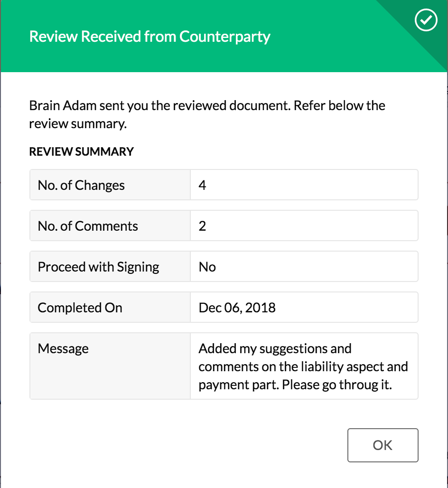This screenshot has width=448, height=488.
Task: Click the REVIEW SUMMARY heading
Action: (x=82, y=151)
